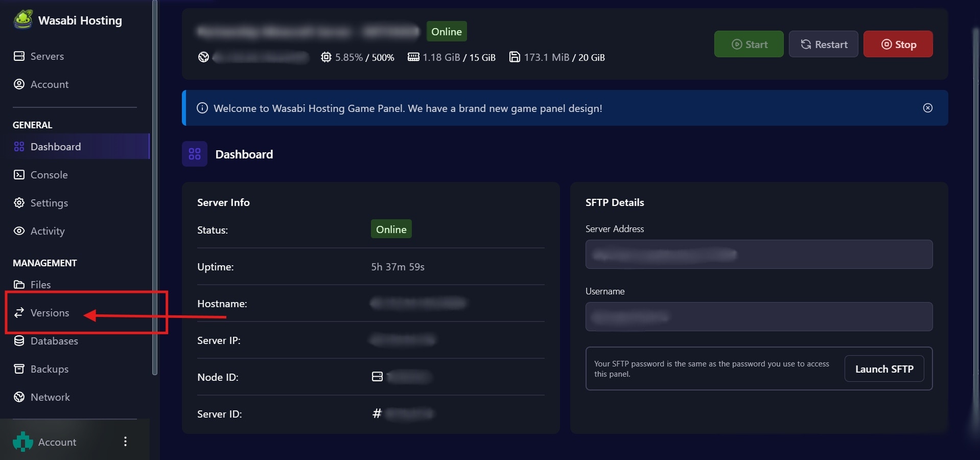
Task: Click the Network globe icon
Action: [19, 397]
